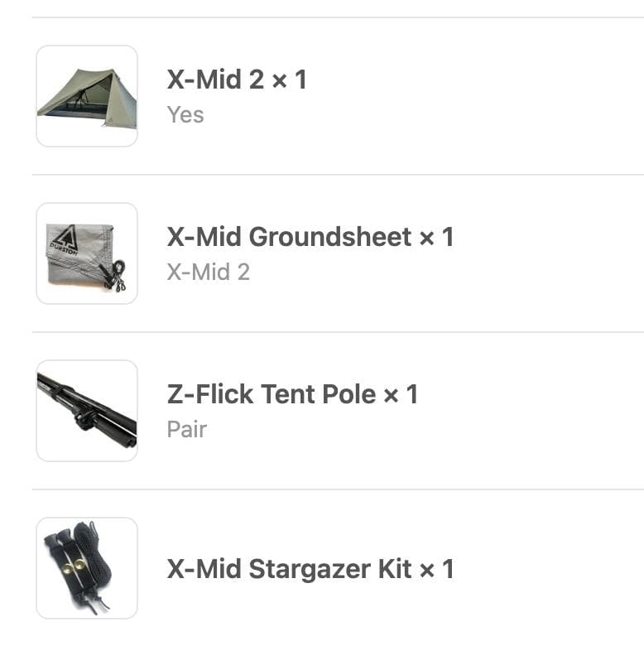Screen dimensions: 644x646
Task: Click the pole hinge joint in the Z-Flick image
Action: point(85,412)
